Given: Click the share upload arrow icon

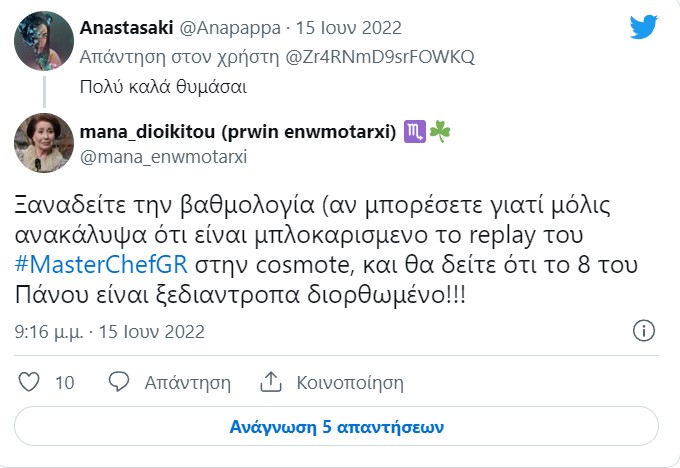Looking at the screenshot, I should click(x=270, y=382).
